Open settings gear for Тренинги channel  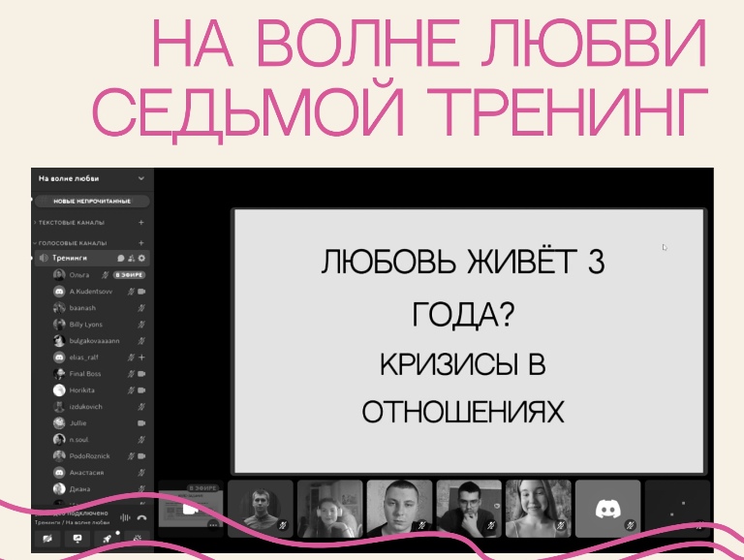pos(141,259)
